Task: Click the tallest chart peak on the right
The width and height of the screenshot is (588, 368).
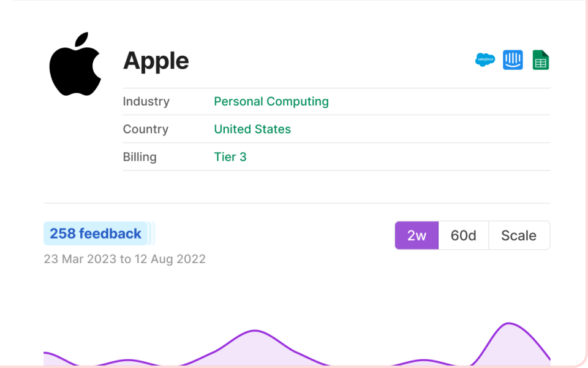Action: click(508, 324)
